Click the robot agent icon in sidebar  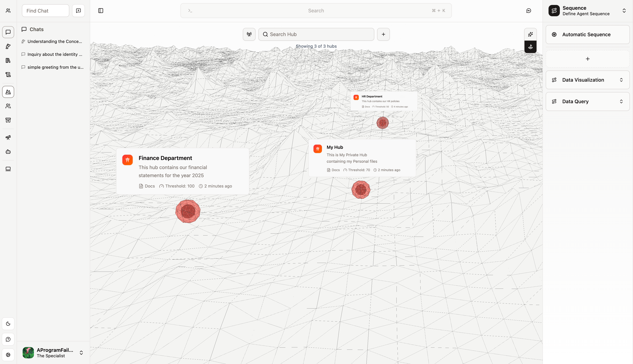8,152
